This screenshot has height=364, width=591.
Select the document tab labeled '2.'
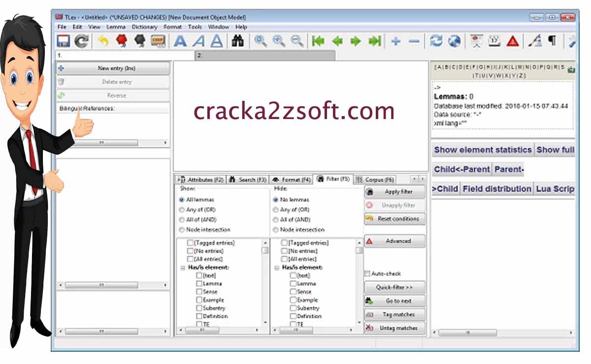pyautogui.click(x=265, y=56)
